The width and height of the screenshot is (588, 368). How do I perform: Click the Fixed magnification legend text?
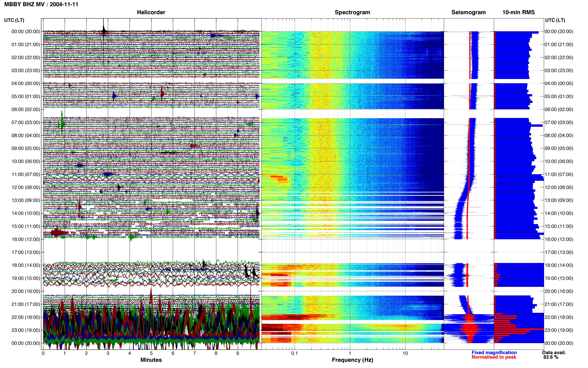[494, 352]
